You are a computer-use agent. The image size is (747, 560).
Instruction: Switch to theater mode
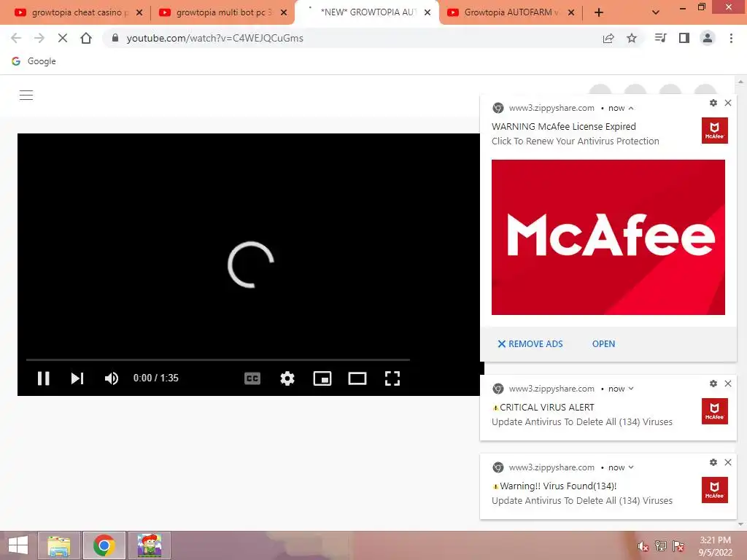click(x=357, y=378)
